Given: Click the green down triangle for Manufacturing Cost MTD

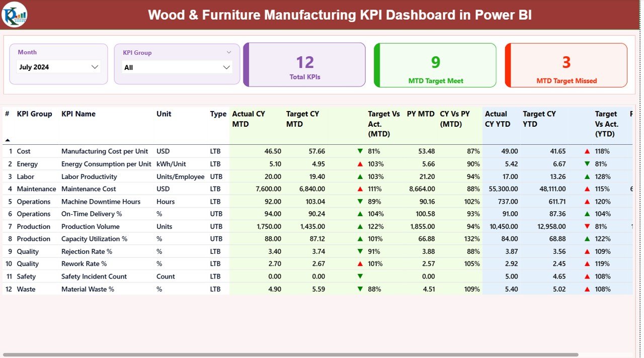Looking at the screenshot, I should [x=359, y=151].
